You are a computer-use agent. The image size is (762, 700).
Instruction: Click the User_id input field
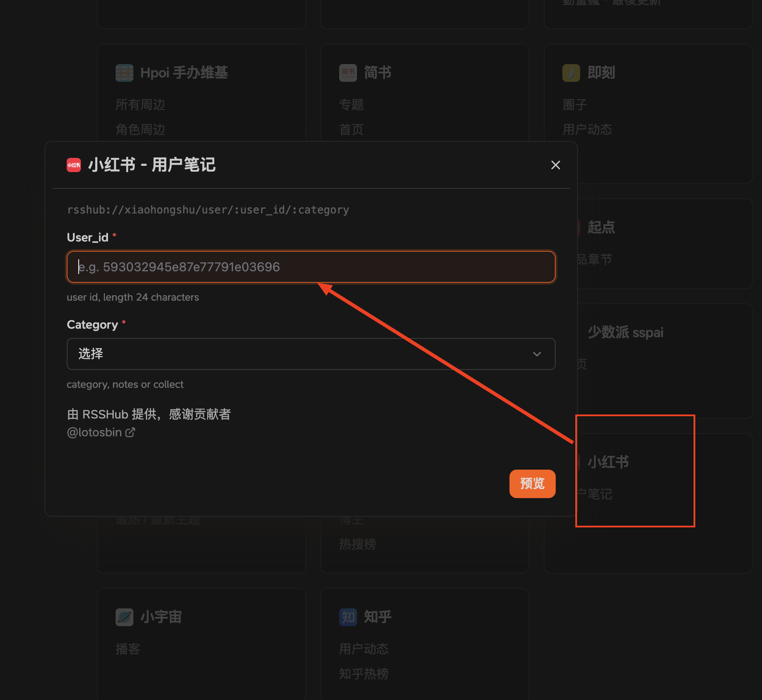coord(311,267)
